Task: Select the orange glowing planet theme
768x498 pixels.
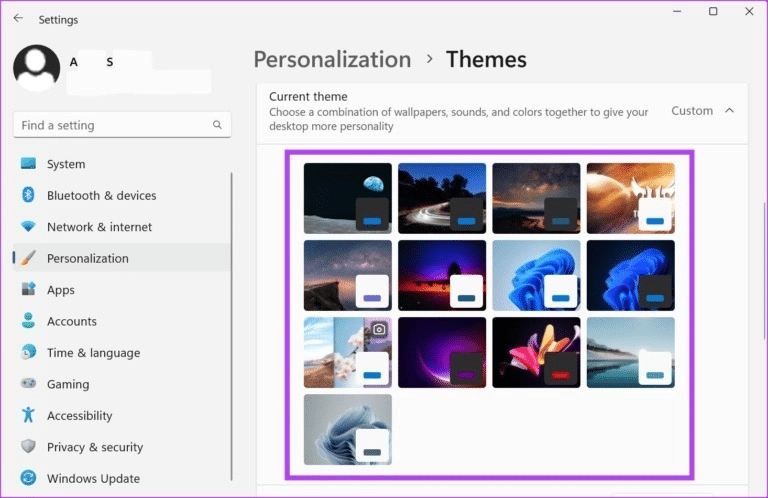Action: pyautogui.click(x=631, y=198)
